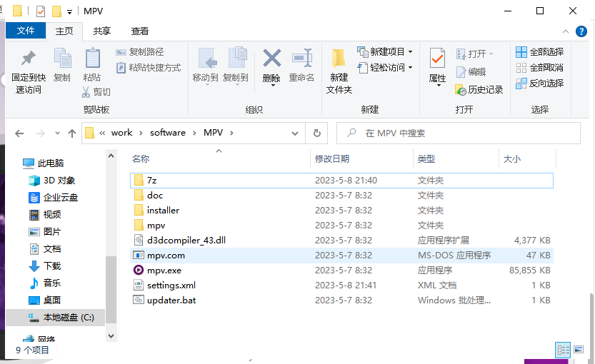This screenshot has height=364, width=595.
Task: Switch to the Home (主页) tab
Action: click(x=64, y=31)
